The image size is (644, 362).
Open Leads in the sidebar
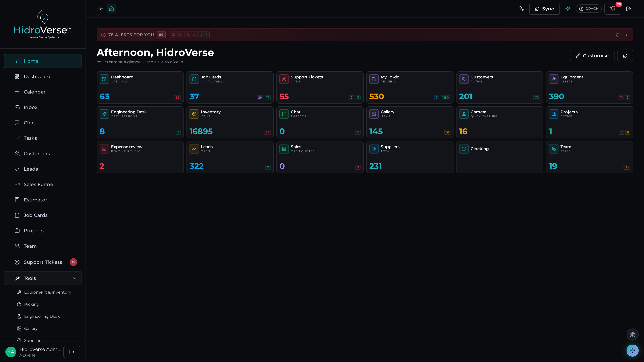pos(43,169)
